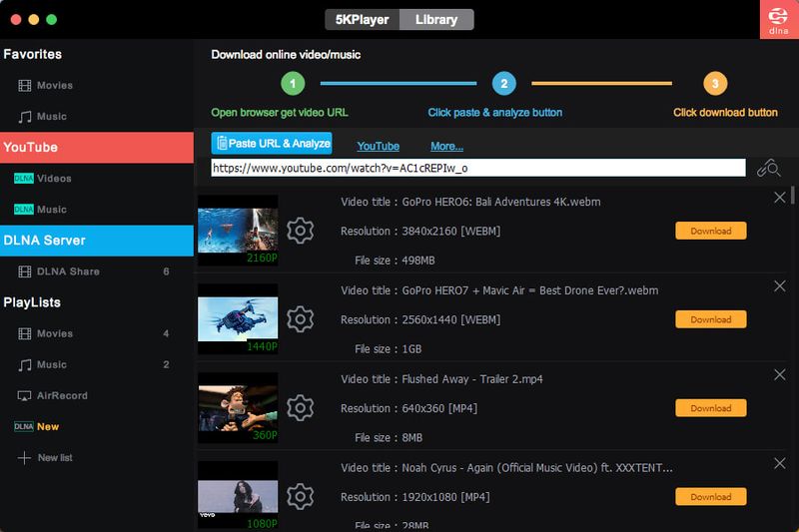Click 'Click paste & analyze button' text

point(495,113)
